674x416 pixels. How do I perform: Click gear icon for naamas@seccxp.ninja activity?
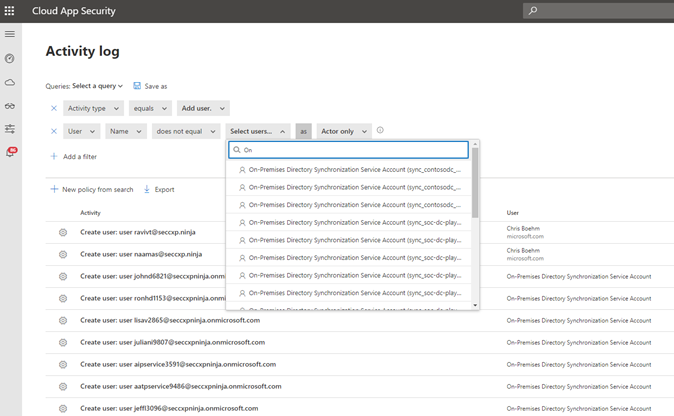[x=63, y=254]
